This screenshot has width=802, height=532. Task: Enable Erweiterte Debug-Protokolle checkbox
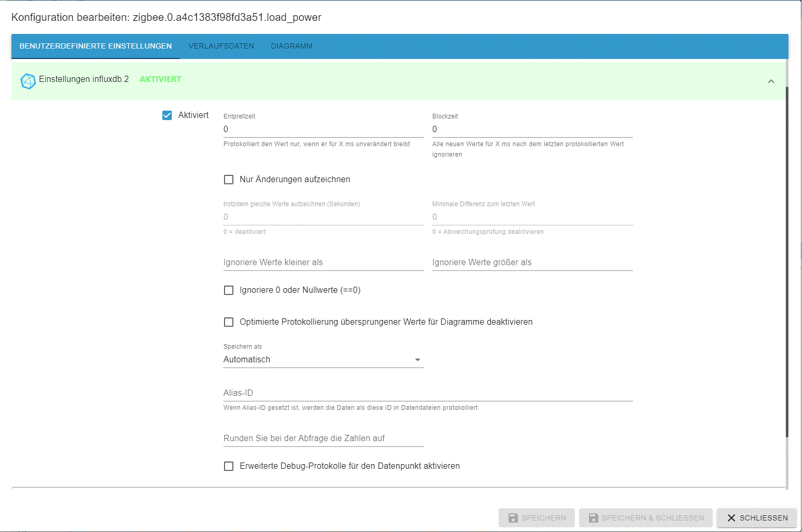pos(229,466)
